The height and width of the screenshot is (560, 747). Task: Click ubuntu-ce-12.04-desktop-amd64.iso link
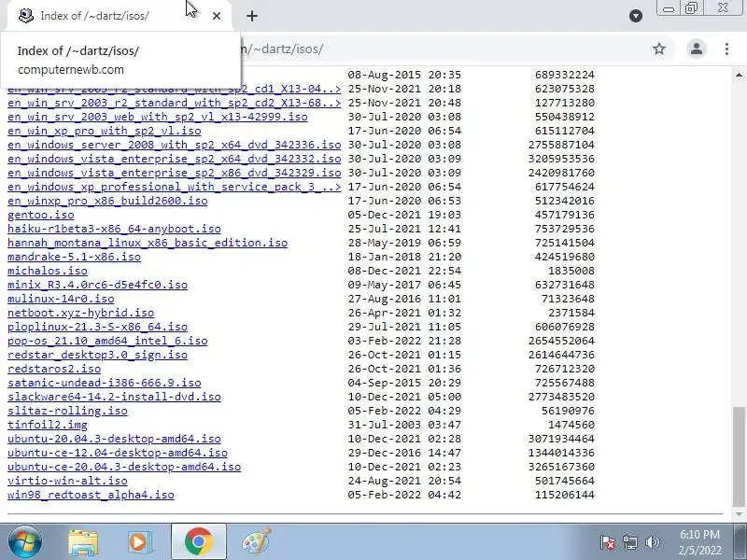[x=118, y=453]
